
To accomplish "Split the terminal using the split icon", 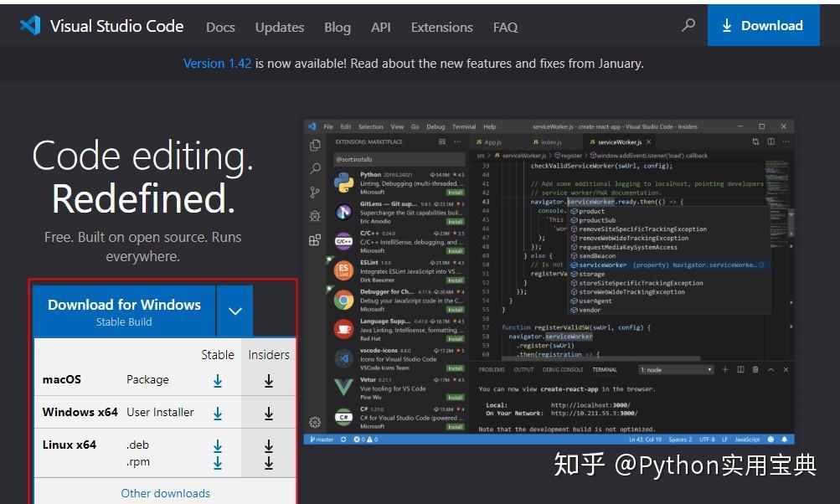I will tap(740, 369).
